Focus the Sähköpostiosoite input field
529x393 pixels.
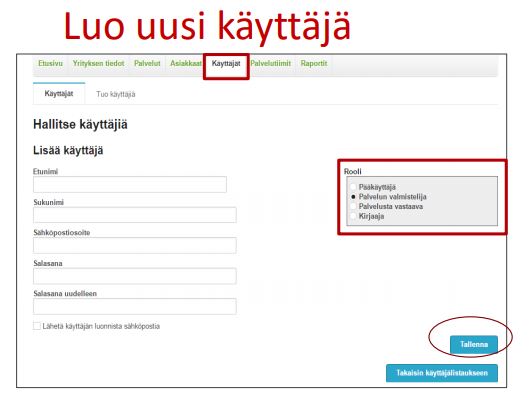(x=135, y=245)
